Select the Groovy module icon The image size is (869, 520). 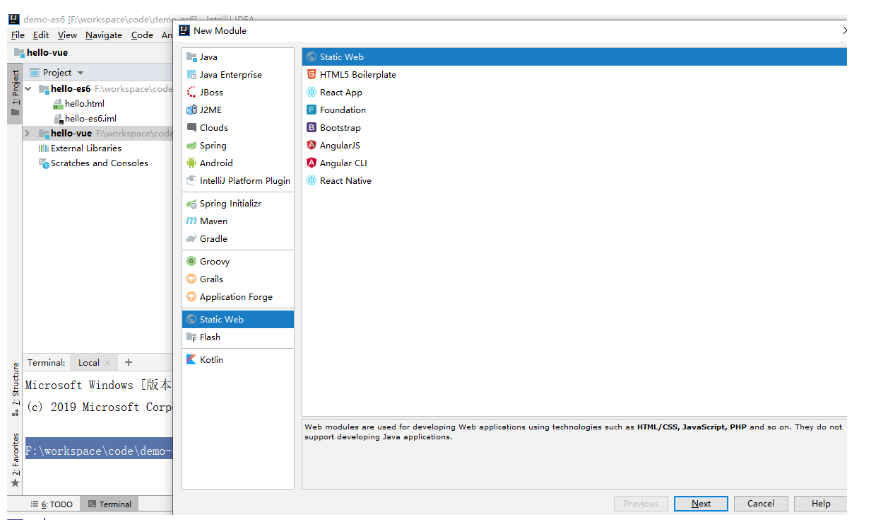pyautogui.click(x=191, y=261)
